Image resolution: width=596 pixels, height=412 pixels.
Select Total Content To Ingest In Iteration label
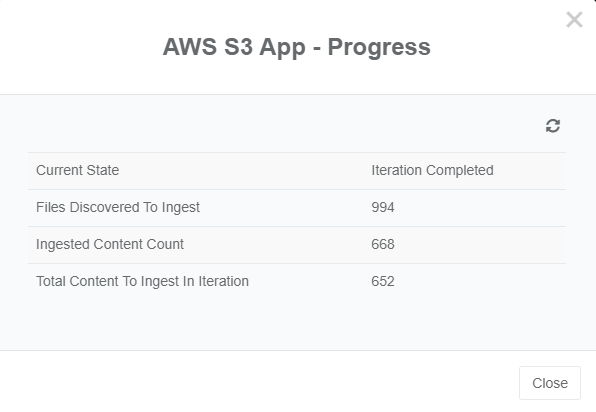(143, 281)
